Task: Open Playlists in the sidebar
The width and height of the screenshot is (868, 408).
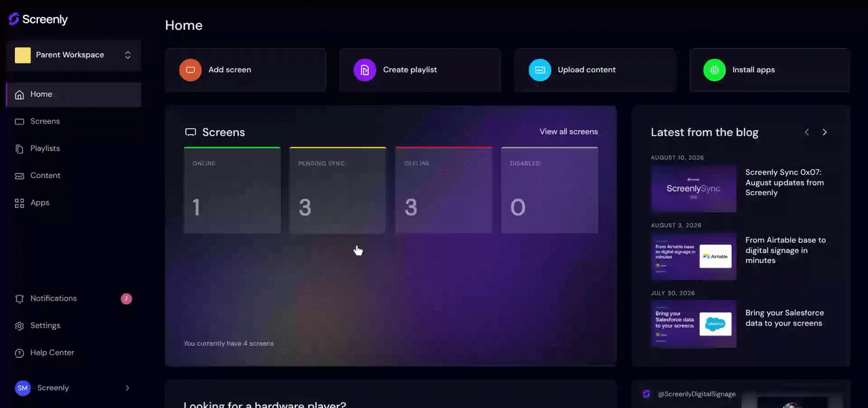Action: tap(74, 148)
